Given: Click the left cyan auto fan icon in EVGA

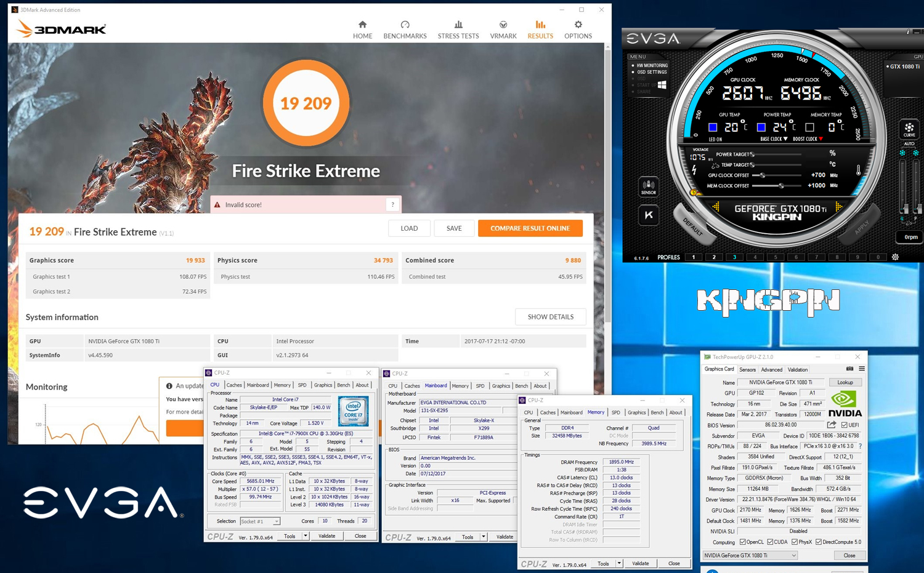Looking at the screenshot, I should (902, 152).
